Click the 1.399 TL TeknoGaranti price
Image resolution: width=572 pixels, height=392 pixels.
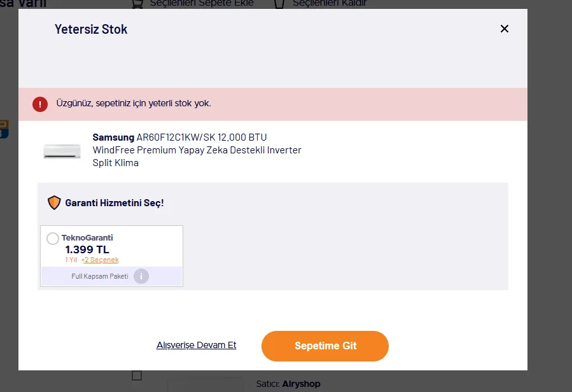point(87,249)
